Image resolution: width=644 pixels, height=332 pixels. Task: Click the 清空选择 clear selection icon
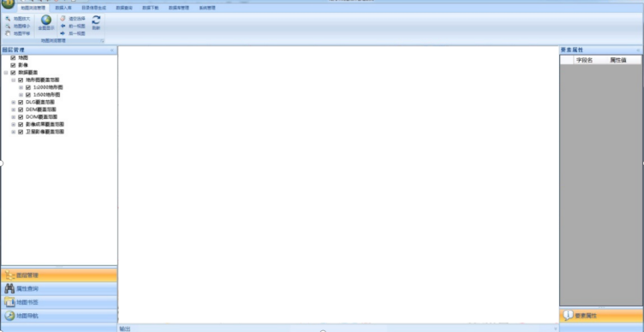pos(63,19)
